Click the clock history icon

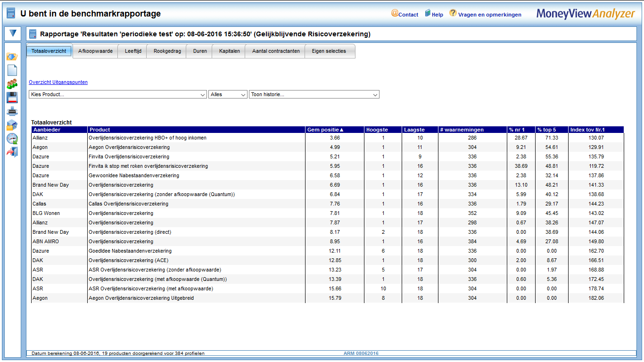12,139
